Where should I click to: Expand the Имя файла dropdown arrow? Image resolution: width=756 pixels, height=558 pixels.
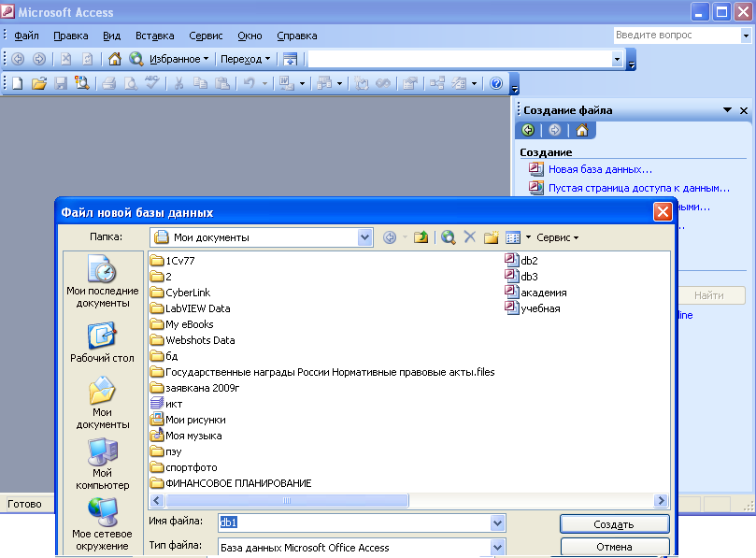click(x=497, y=522)
